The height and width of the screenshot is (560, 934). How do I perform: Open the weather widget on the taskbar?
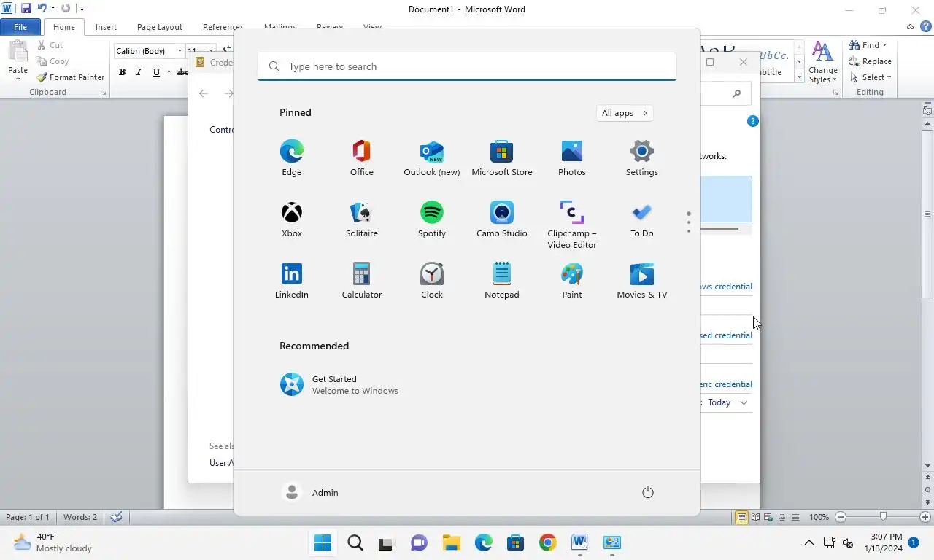pyautogui.click(x=53, y=542)
